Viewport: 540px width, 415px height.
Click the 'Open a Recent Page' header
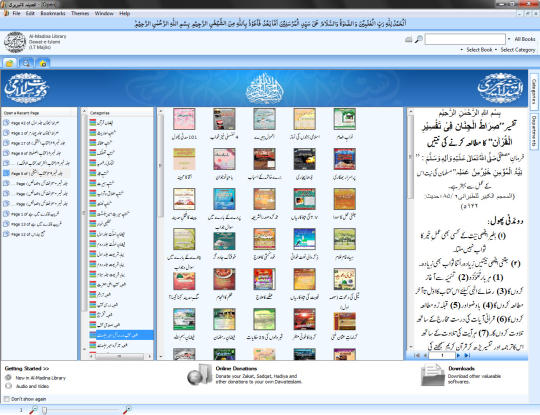pyautogui.click(x=21, y=113)
